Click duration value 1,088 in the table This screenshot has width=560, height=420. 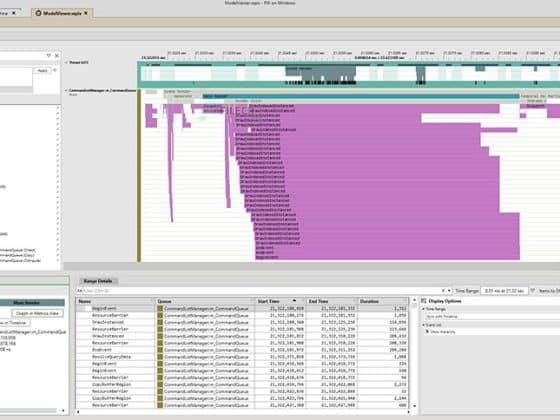(x=400, y=357)
